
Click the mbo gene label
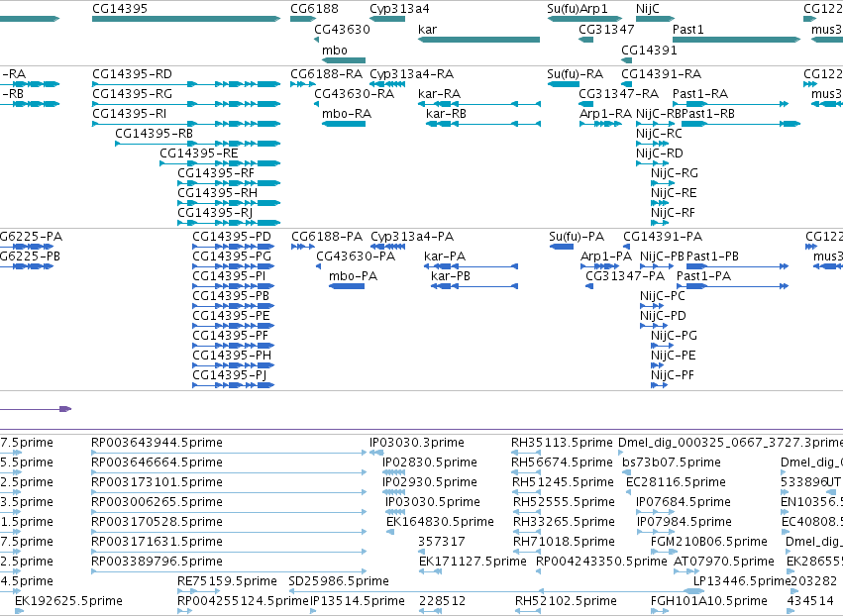[335, 50]
